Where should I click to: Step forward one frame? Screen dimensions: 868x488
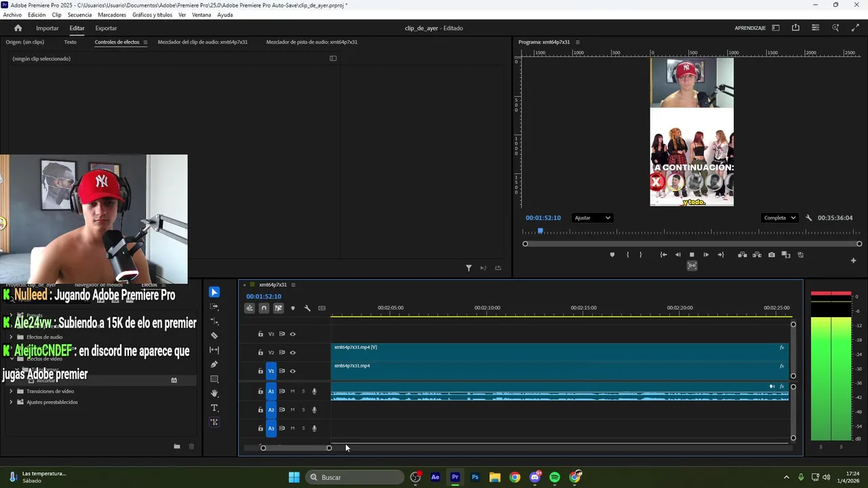click(x=706, y=255)
